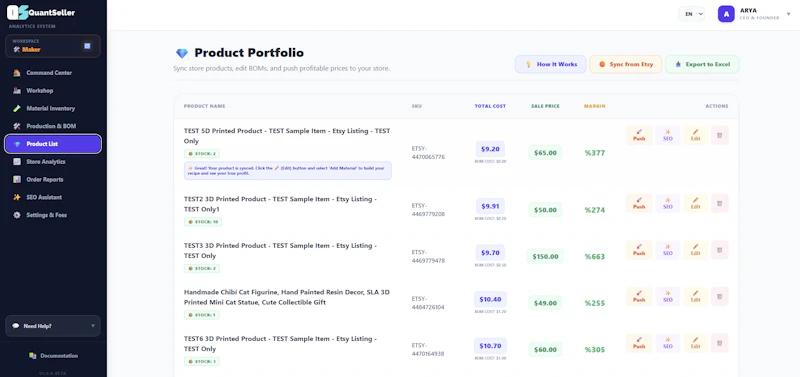Delete the TEST3 3D Printed Product row
800x377 pixels.
pos(719,250)
